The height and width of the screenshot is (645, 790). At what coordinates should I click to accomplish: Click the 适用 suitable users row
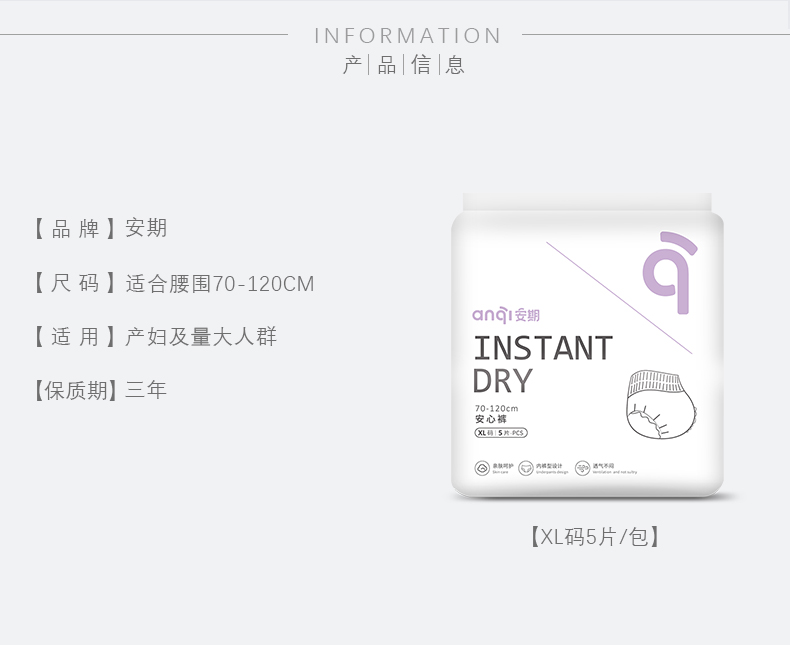point(154,337)
